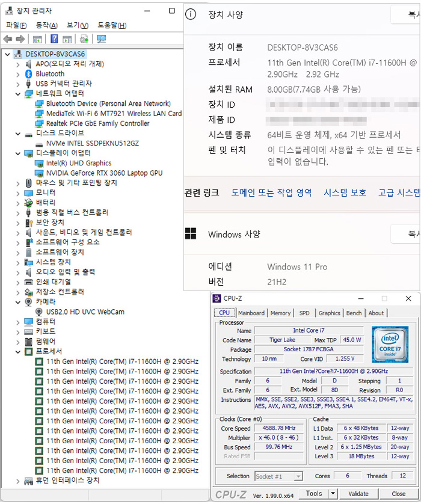
Task: Open the 시스템 보호 link
Action: click(x=345, y=192)
